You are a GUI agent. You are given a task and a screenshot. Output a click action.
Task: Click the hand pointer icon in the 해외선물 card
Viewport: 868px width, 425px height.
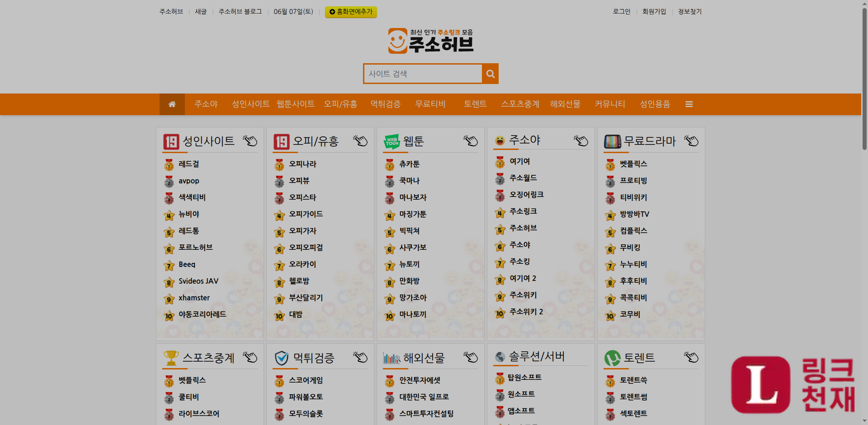coord(471,357)
